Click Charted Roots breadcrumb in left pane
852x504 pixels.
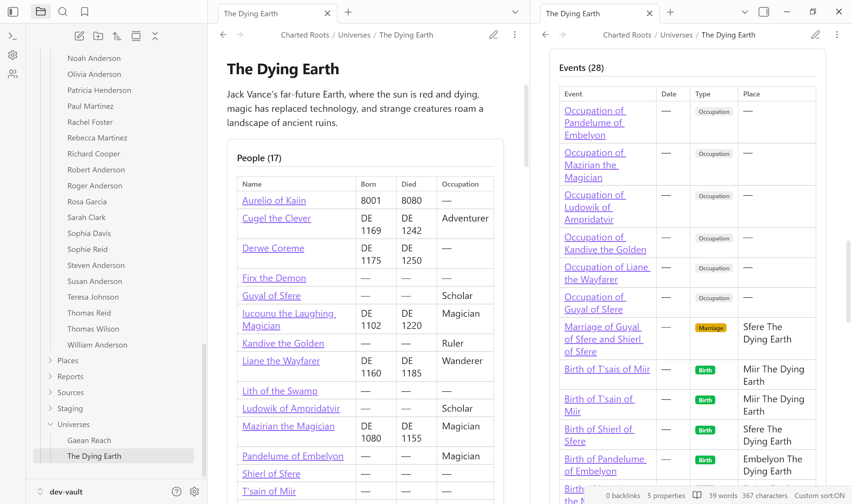click(305, 35)
